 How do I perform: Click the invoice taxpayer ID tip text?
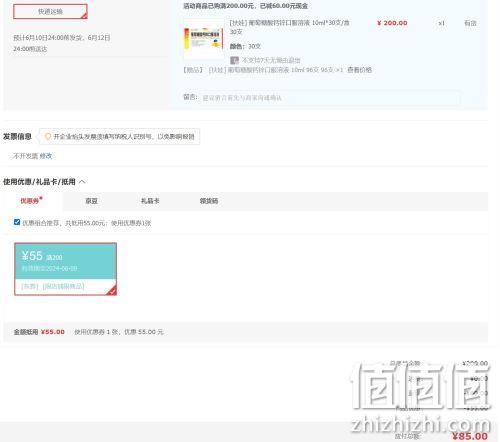[124, 137]
